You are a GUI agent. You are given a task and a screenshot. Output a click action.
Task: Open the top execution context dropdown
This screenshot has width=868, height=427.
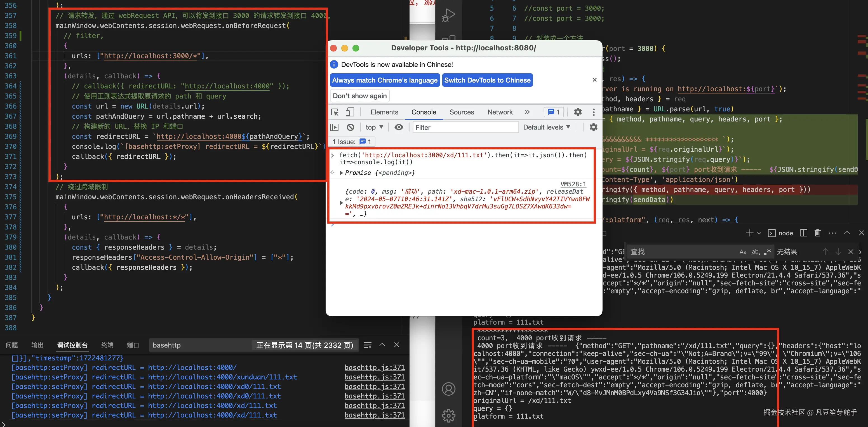coord(374,127)
